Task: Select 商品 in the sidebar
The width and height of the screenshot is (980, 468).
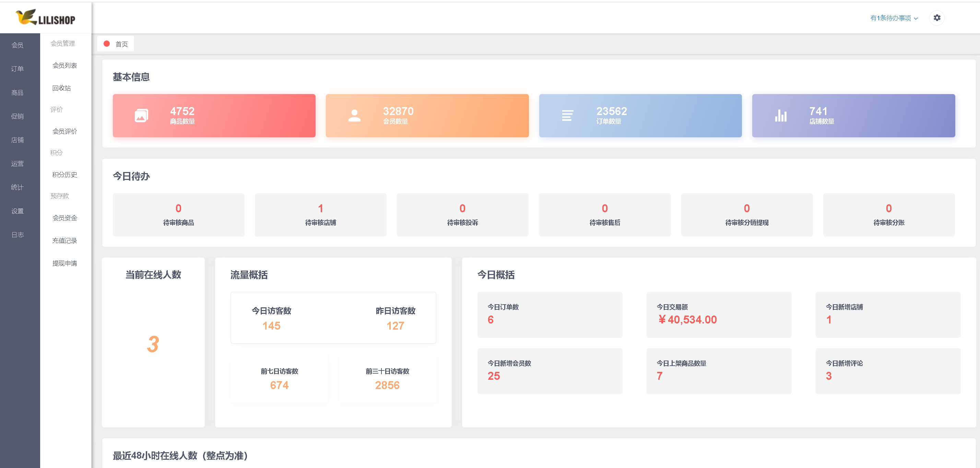Action: point(17,93)
